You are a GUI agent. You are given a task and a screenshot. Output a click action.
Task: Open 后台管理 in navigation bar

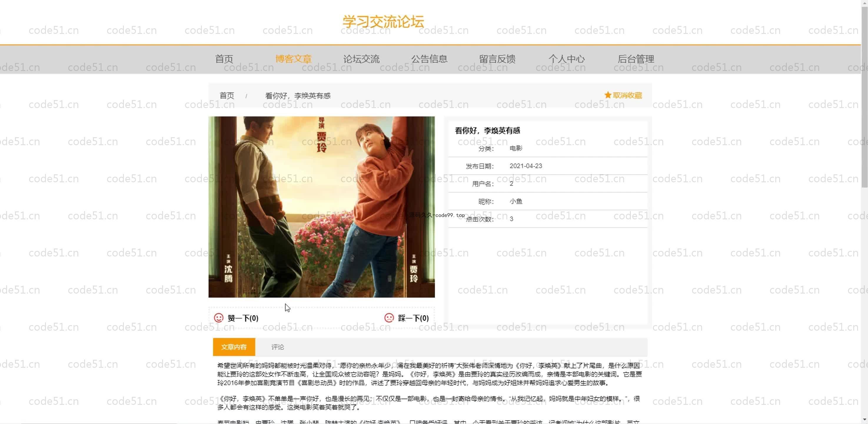click(x=636, y=59)
